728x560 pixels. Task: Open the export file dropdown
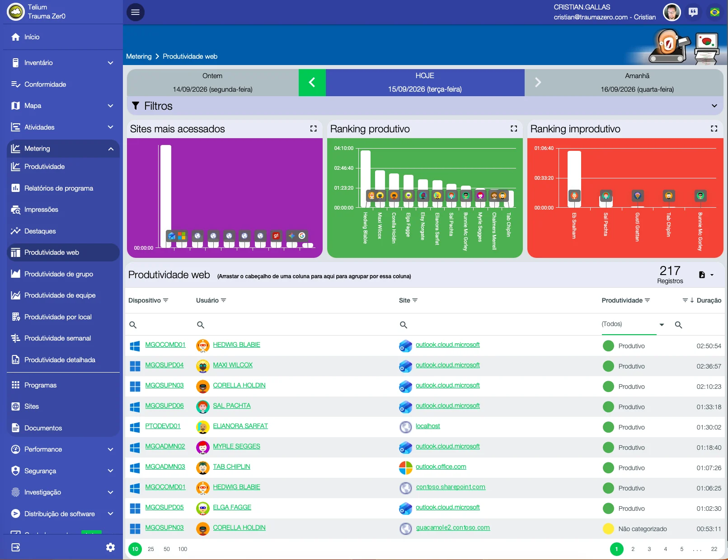point(706,275)
